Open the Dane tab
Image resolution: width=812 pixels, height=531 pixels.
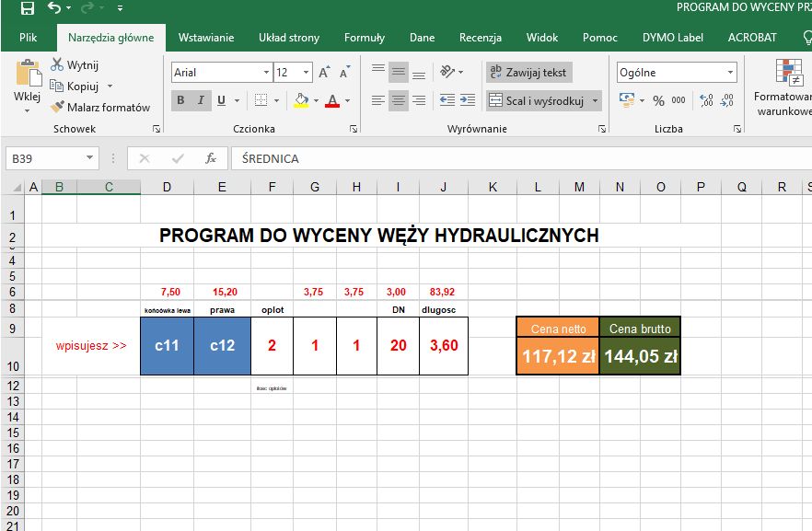click(422, 37)
